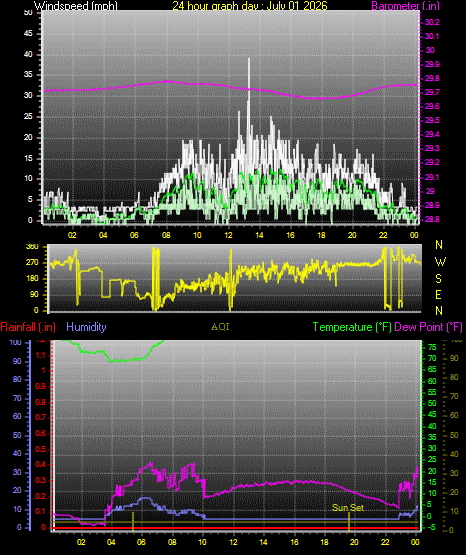Click the "04" hour label under the bottom graph
This screenshot has height=555, width=466.
click(x=111, y=542)
